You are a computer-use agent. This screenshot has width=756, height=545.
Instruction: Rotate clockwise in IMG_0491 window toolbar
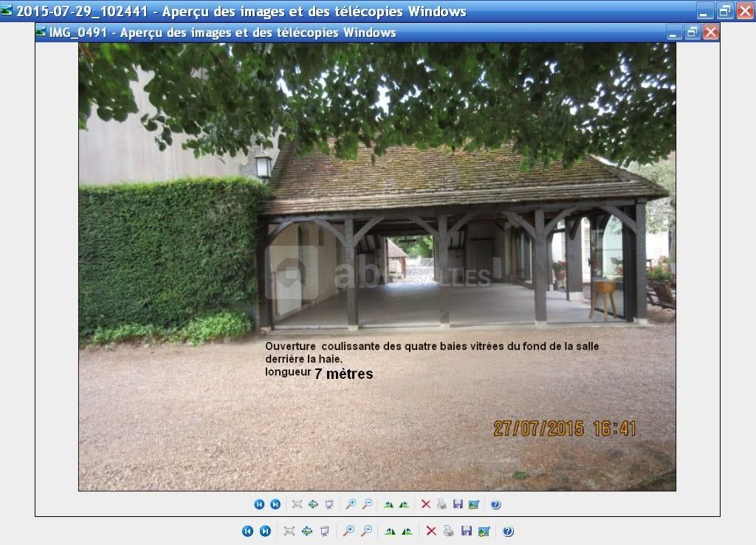388,504
